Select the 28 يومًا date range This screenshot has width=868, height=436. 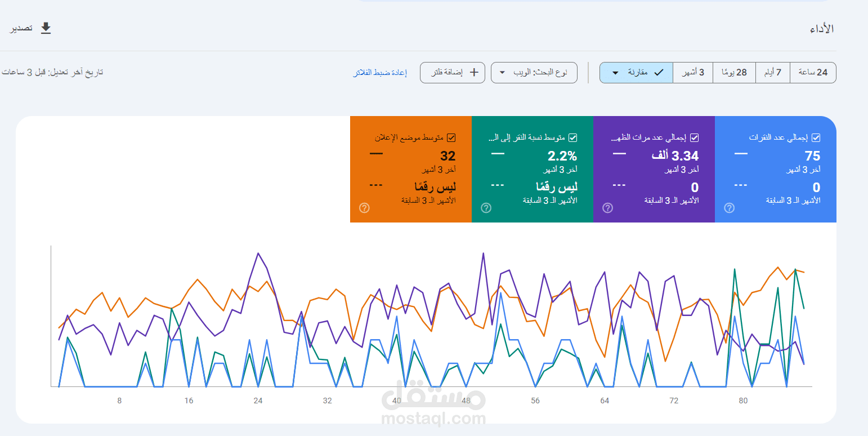point(734,73)
